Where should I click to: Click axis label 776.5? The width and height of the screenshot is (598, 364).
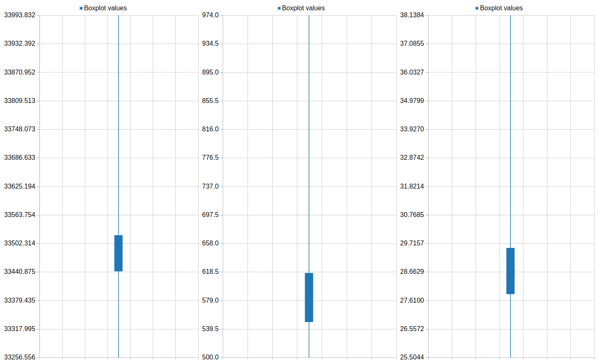point(210,158)
